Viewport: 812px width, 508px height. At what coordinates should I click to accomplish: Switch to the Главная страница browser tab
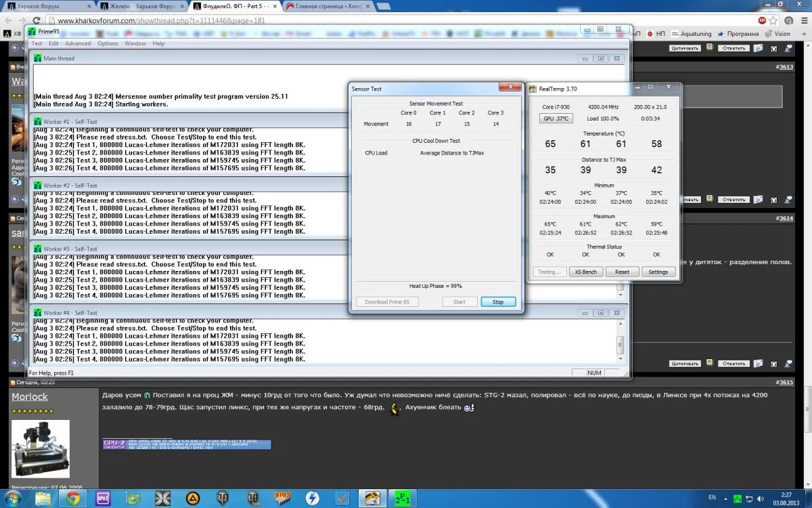pos(328,6)
